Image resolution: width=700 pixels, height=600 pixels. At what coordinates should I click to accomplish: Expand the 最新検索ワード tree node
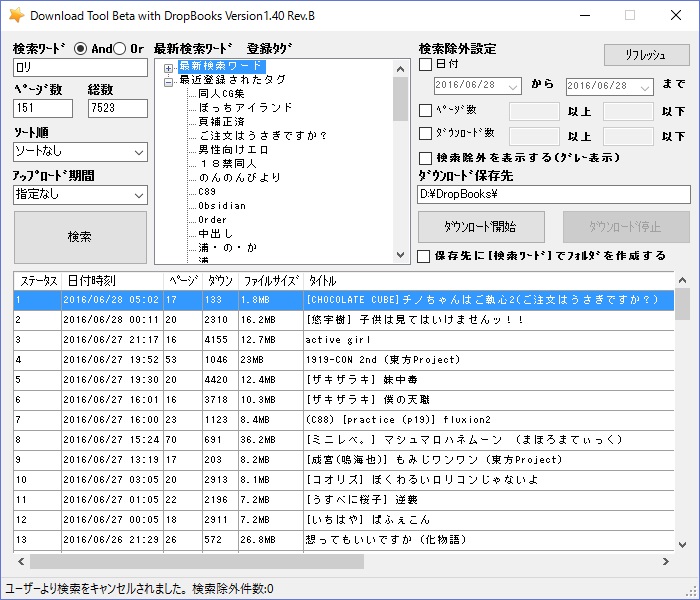169,67
